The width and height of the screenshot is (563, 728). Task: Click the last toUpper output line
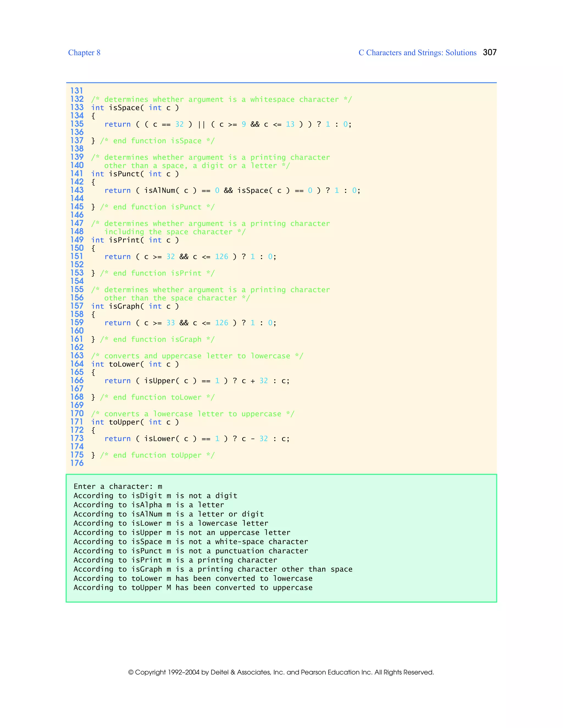click(x=193, y=588)
